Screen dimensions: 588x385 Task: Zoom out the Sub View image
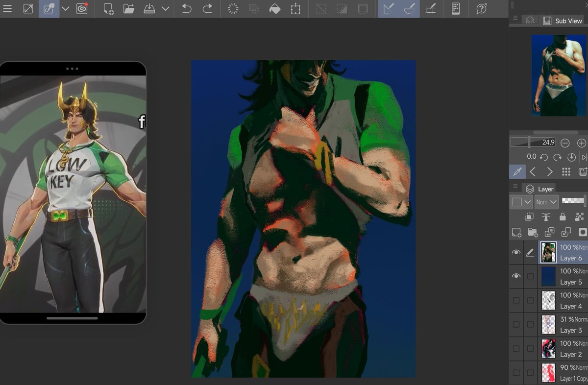pos(565,143)
